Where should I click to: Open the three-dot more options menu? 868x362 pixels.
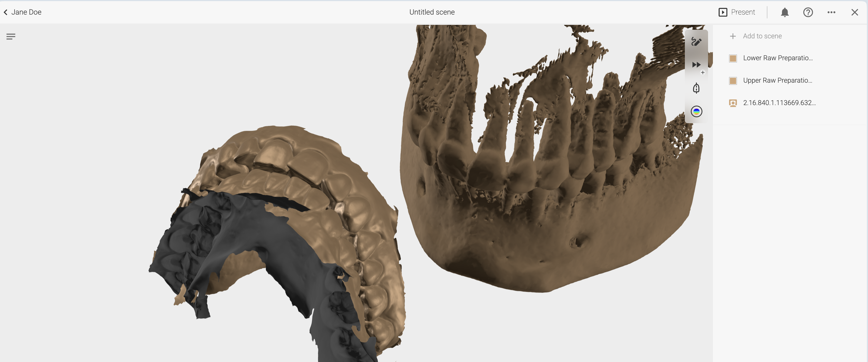(x=831, y=12)
